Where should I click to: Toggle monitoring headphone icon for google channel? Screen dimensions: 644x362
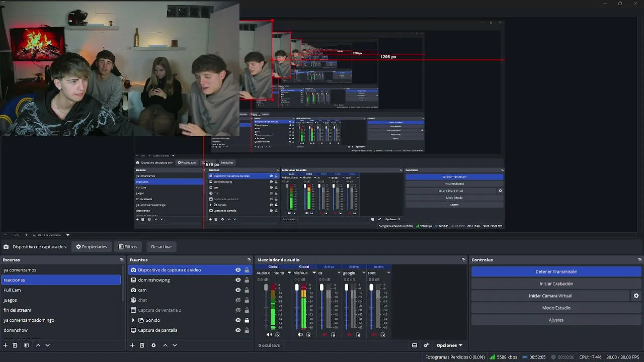(358, 335)
